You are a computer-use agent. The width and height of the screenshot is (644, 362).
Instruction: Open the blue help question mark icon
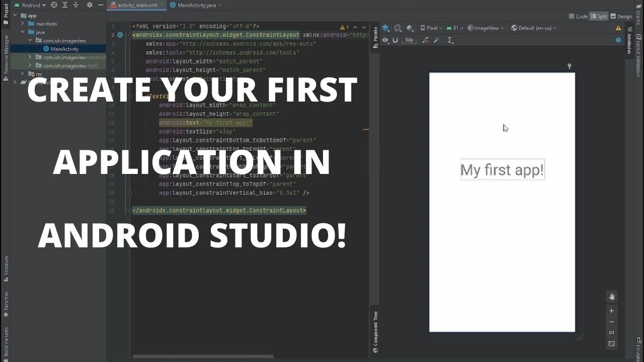coord(618,40)
